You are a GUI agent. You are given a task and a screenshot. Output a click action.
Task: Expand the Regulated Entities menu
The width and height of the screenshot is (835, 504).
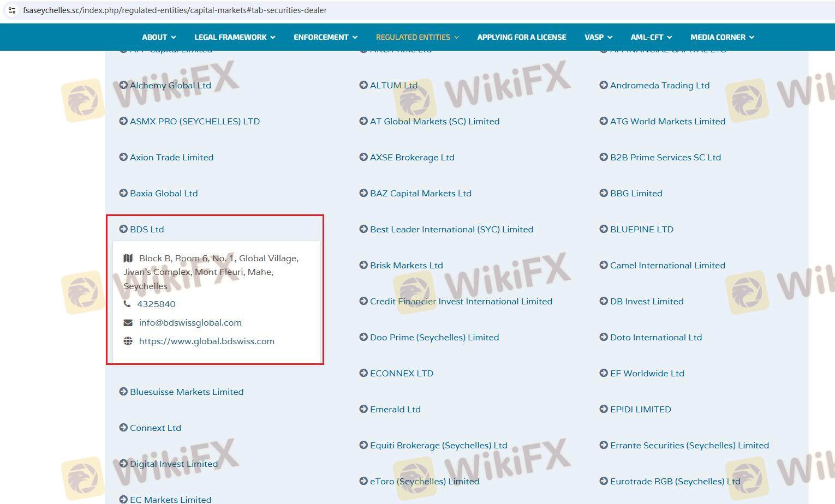click(x=417, y=37)
